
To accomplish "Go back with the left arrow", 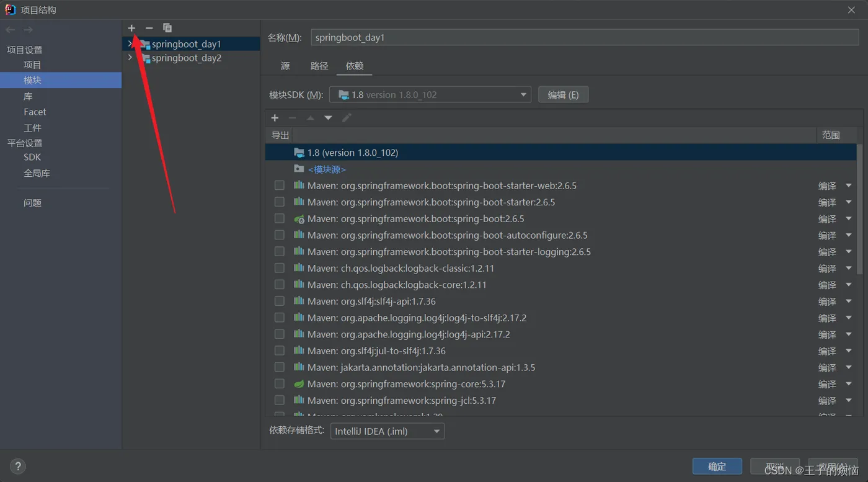I will (11, 30).
